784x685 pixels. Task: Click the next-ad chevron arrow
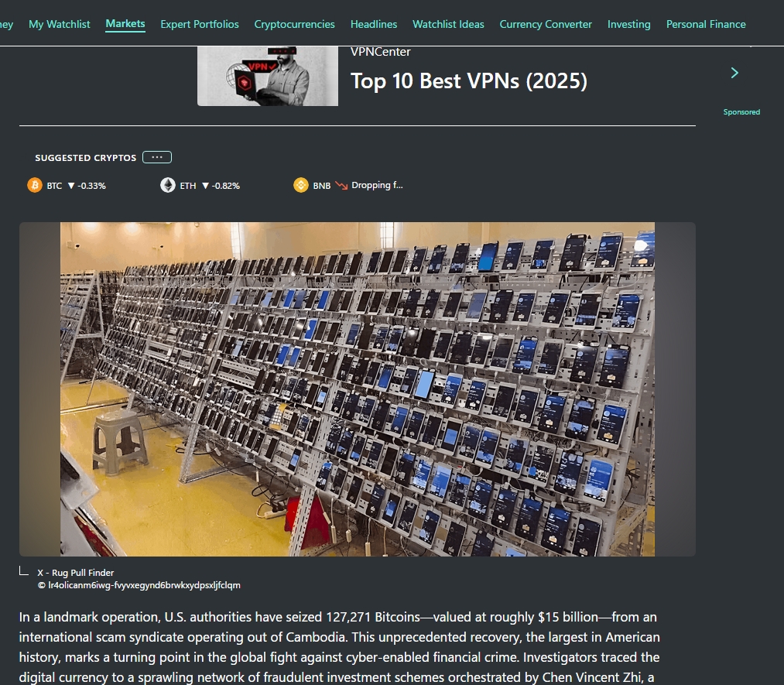(734, 73)
